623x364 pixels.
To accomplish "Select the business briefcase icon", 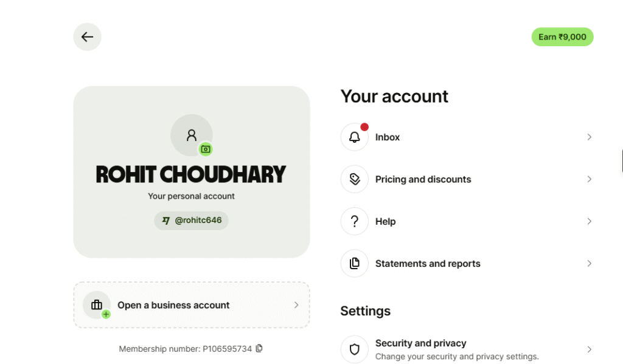I will pyautogui.click(x=97, y=305).
